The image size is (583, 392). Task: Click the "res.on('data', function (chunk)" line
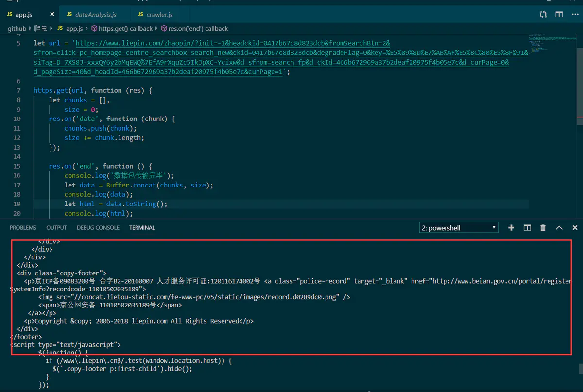(111, 119)
